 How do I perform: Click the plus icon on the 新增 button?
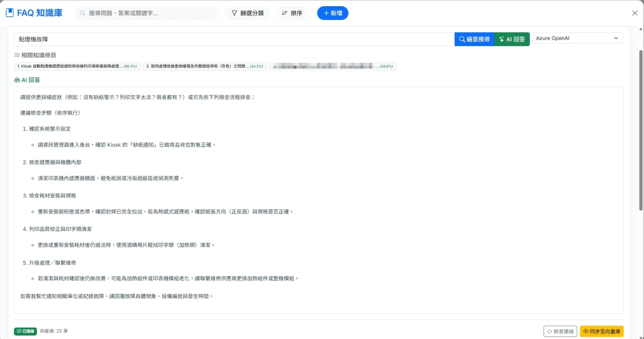(x=326, y=13)
